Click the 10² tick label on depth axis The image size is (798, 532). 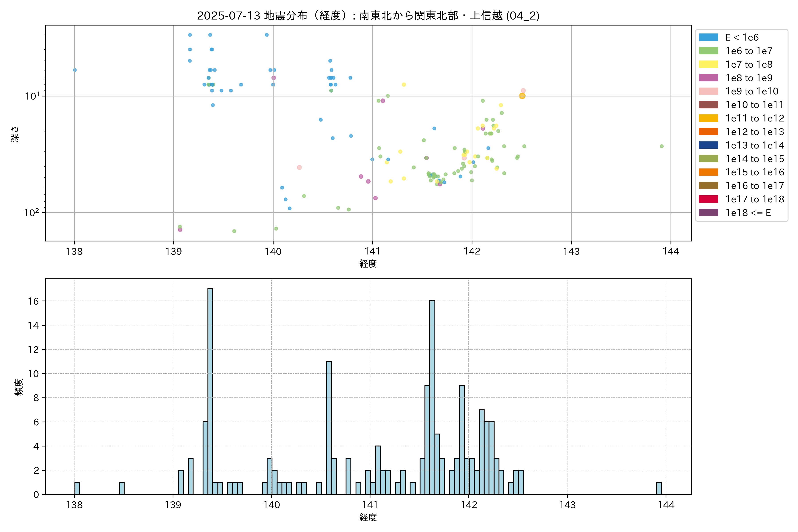tap(31, 213)
